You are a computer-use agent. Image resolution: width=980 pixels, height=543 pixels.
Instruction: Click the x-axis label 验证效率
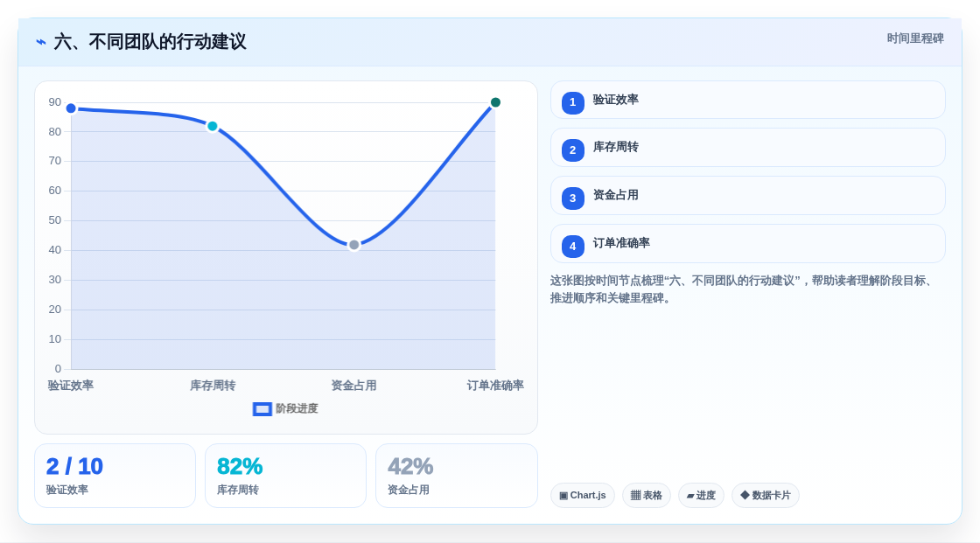pos(71,386)
